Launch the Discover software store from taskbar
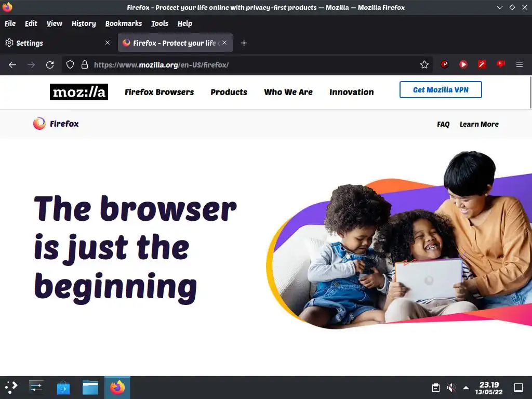 point(63,388)
